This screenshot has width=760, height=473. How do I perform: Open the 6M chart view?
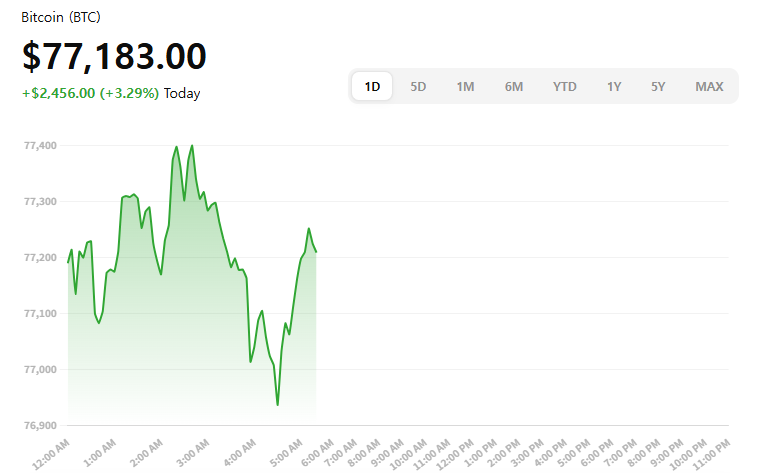(x=514, y=86)
